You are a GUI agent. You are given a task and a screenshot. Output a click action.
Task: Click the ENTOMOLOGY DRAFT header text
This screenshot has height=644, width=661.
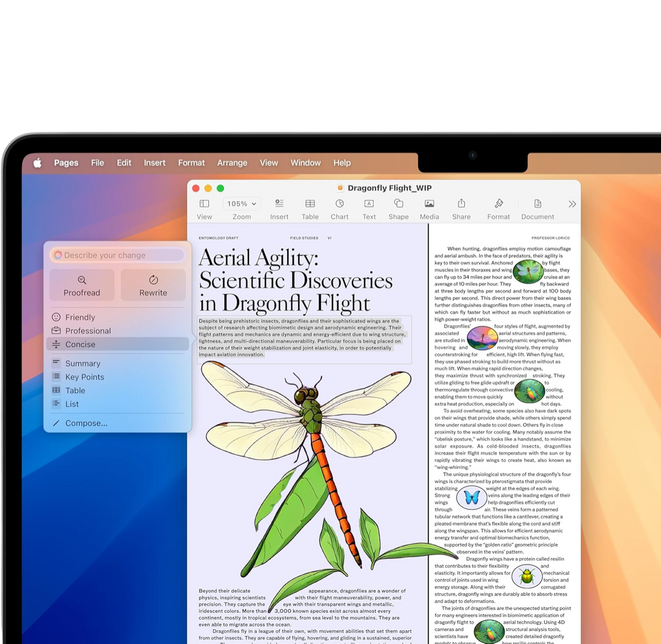[x=218, y=238]
